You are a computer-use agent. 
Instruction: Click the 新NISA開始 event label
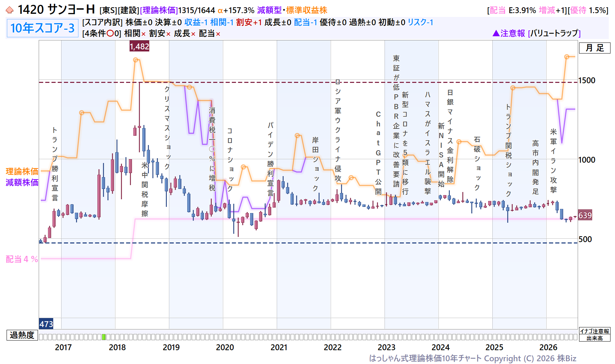441,155
